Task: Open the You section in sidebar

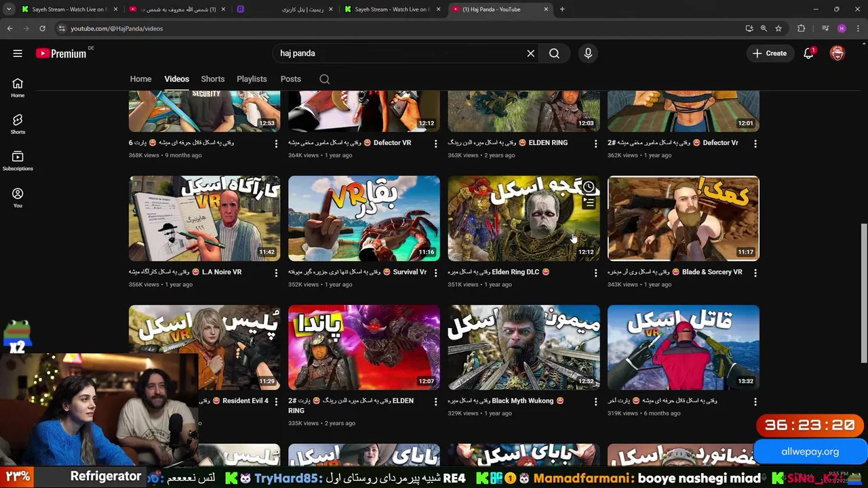Action: coord(18,198)
